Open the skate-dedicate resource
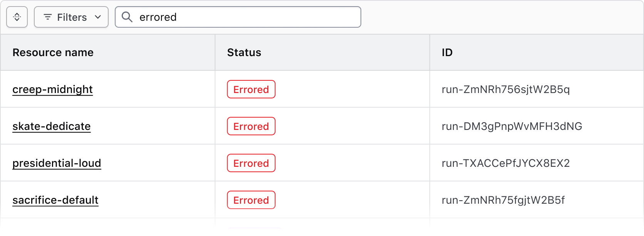644x236 pixels. (52, 126)
